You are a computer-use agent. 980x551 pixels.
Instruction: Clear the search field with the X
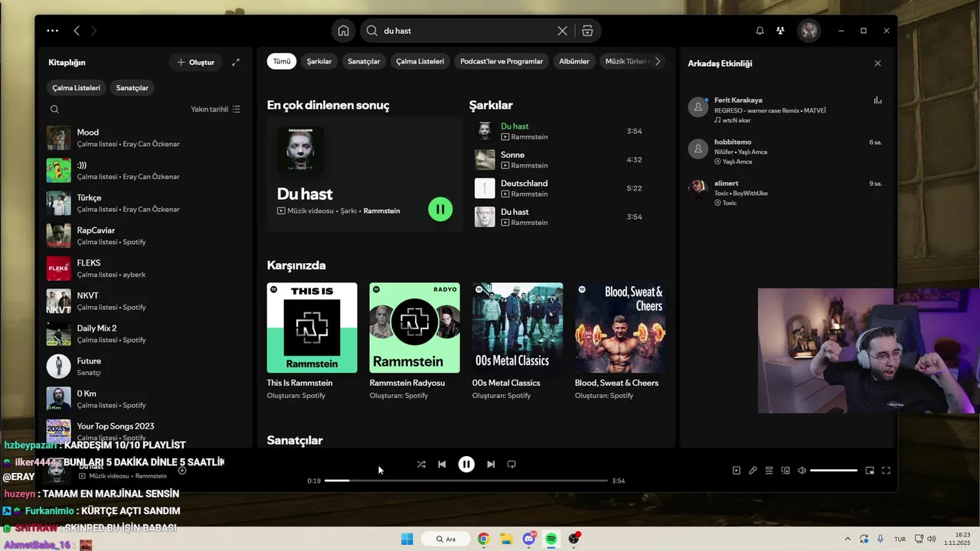point(562,31)
